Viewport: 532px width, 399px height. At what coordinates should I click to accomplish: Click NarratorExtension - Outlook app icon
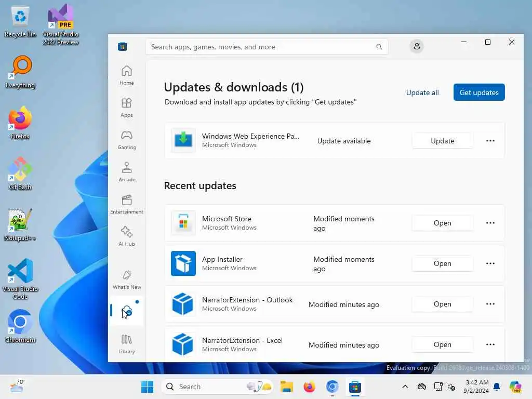[183, 304]
